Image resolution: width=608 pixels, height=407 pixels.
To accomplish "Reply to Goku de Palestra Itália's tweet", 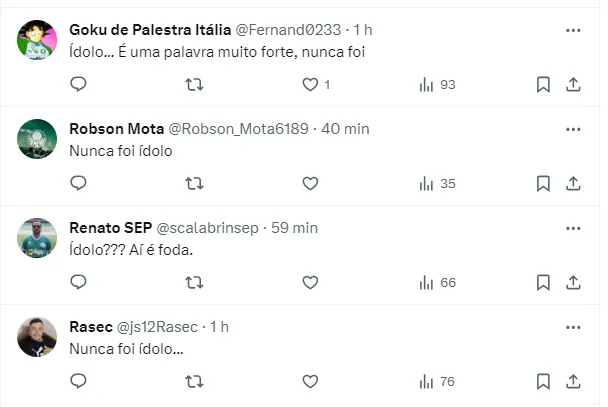I will point(78,85).
